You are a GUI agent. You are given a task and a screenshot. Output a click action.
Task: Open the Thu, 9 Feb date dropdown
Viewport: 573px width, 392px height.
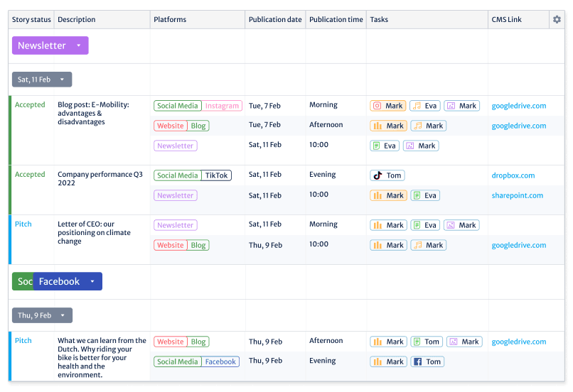tap(62, 315)
